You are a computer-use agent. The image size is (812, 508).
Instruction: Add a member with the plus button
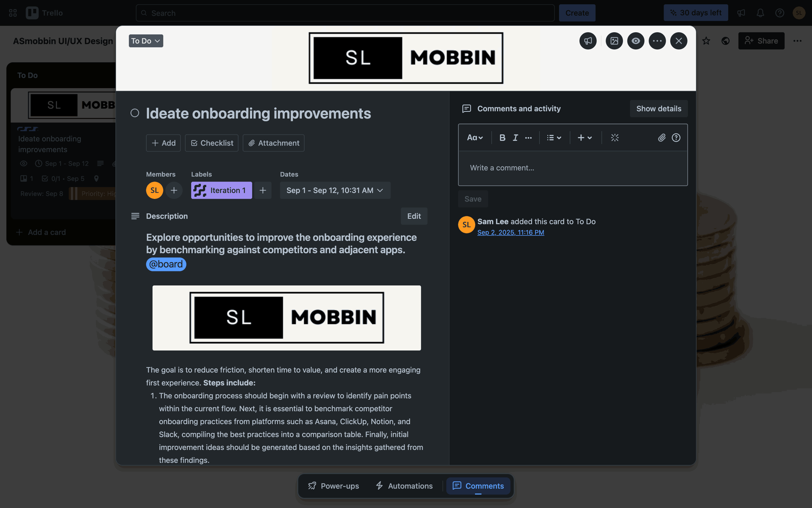[x=174, y=190]
